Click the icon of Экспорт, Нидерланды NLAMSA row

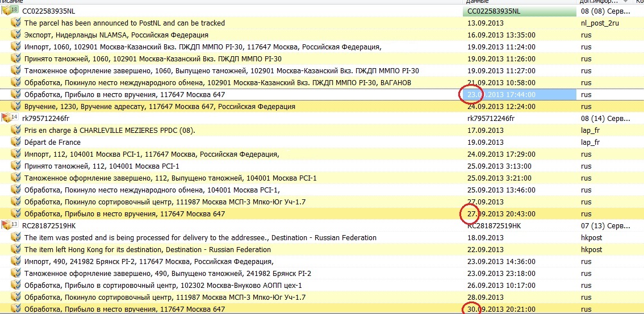tap(16, 35)
